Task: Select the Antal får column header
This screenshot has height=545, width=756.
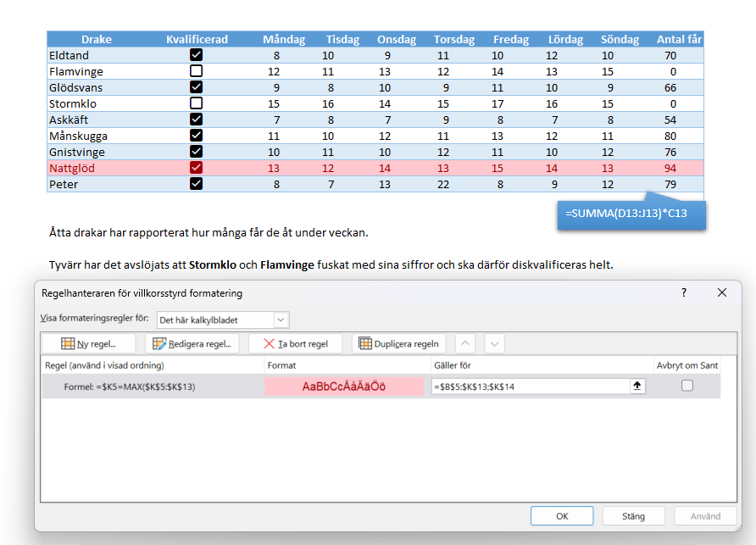Action: [x=679, y=40]
